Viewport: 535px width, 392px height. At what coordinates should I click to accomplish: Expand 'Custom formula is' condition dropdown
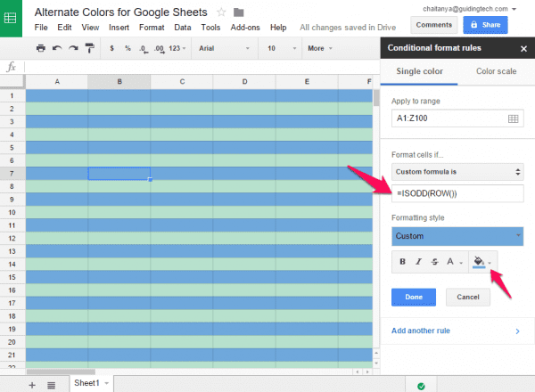[457, 172]
